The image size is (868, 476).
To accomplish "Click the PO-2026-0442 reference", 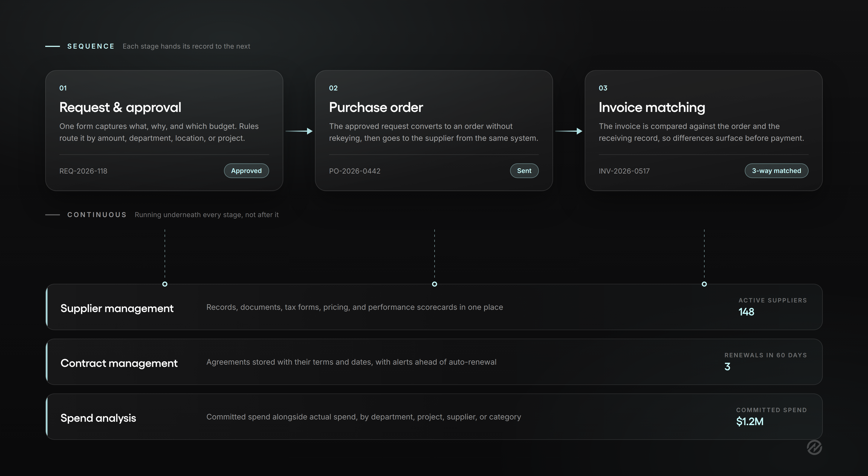I will point(355,171).
